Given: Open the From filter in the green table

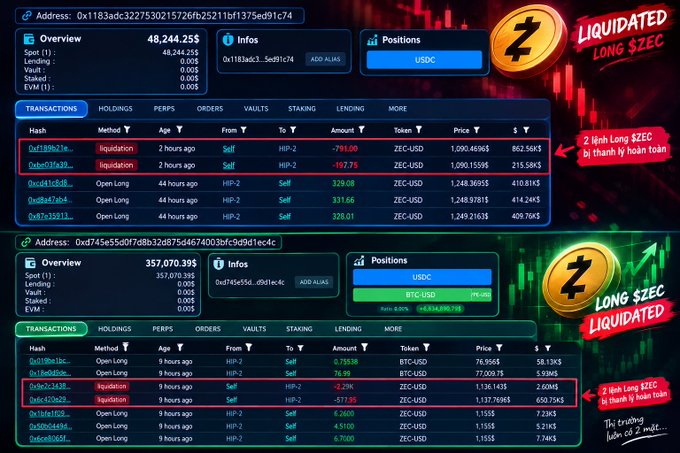Looking at the screenshot, I should [248, 347].
